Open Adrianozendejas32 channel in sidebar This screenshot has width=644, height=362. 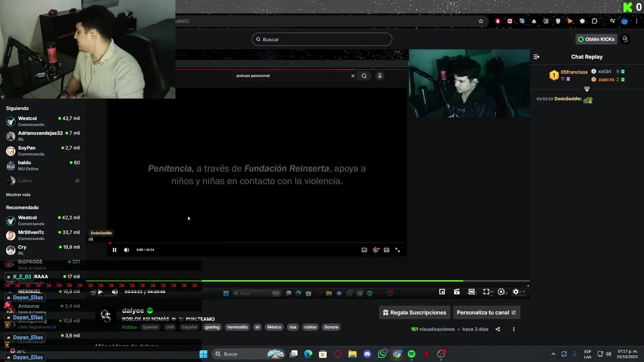[x=43, y=136]
